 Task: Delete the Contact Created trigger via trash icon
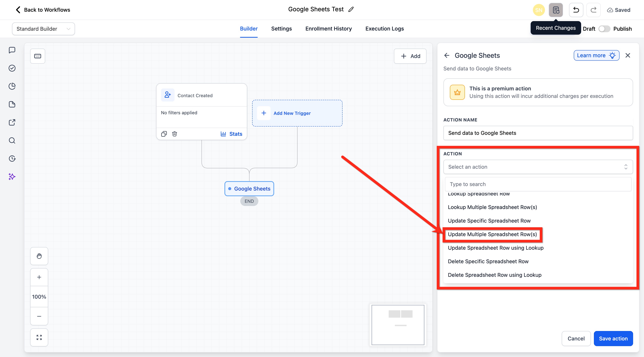[x=175, y=134]
